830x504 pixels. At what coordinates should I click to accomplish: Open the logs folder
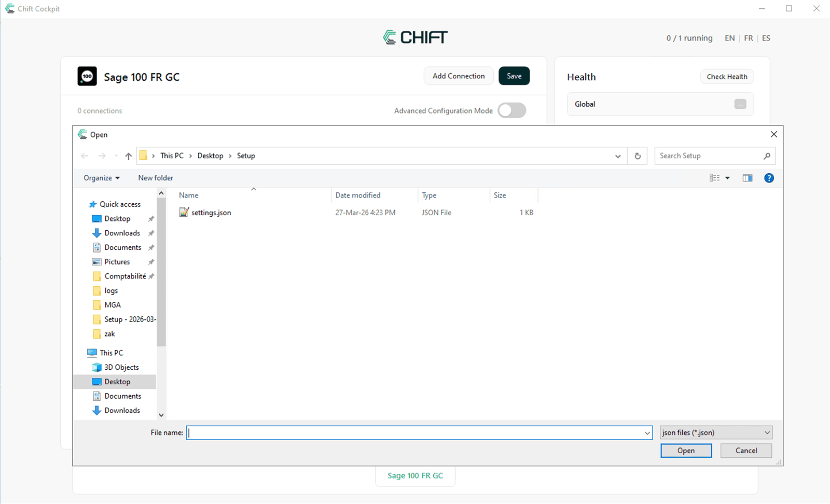tap(111, 291)
